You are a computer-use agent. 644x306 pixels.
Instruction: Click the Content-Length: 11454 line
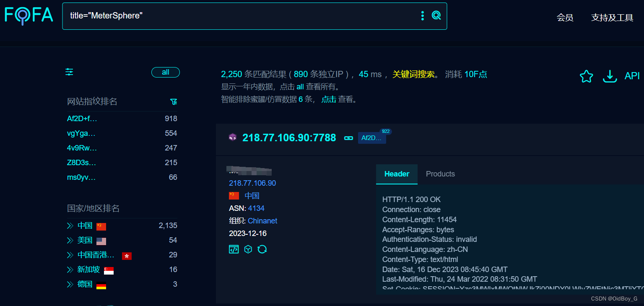coord(420,220)
